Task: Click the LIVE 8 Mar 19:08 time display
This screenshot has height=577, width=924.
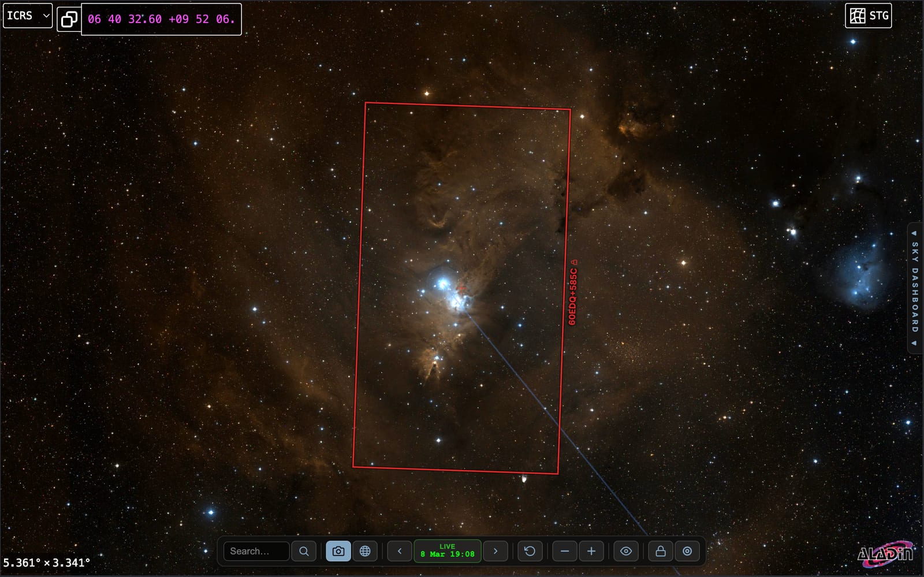Action: pos(448,550)
